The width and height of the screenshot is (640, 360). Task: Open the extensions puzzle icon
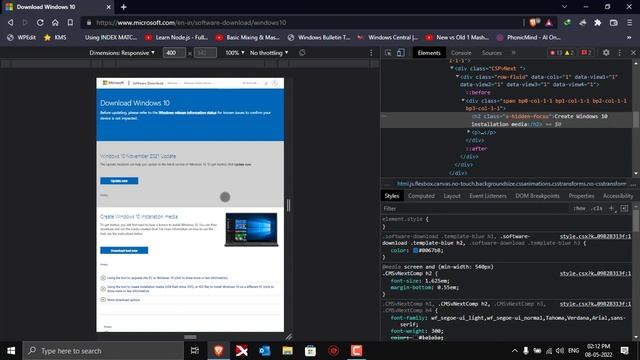pyautogui.click(x=598, y=23)
